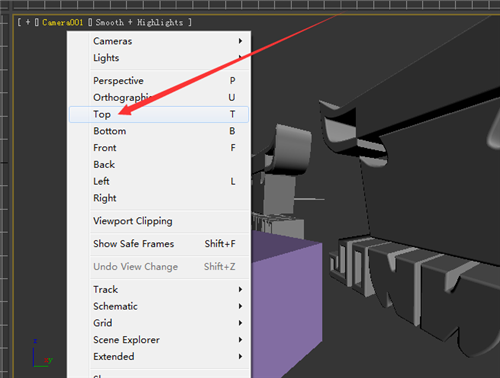The width and height of the screenshot is (500, 378).
Task: Open Viewport Clipping option
Action: pos(159,221)
